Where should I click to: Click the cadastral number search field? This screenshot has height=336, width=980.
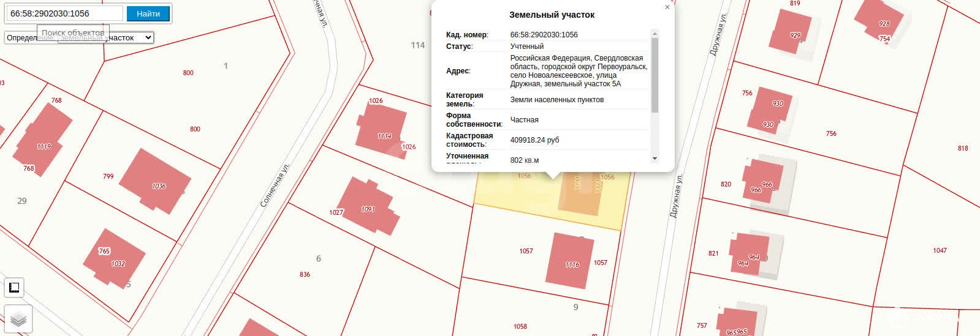click(x=65, y=13)
